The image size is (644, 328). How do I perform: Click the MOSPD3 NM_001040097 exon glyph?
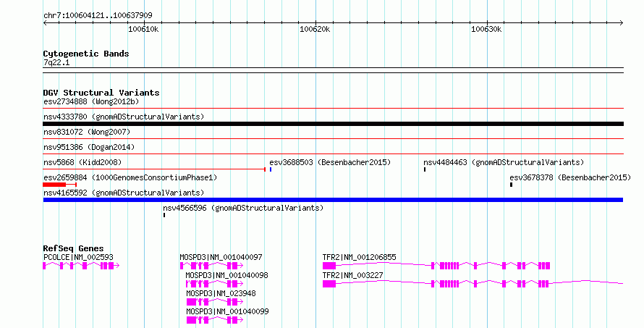click(211, 266)
